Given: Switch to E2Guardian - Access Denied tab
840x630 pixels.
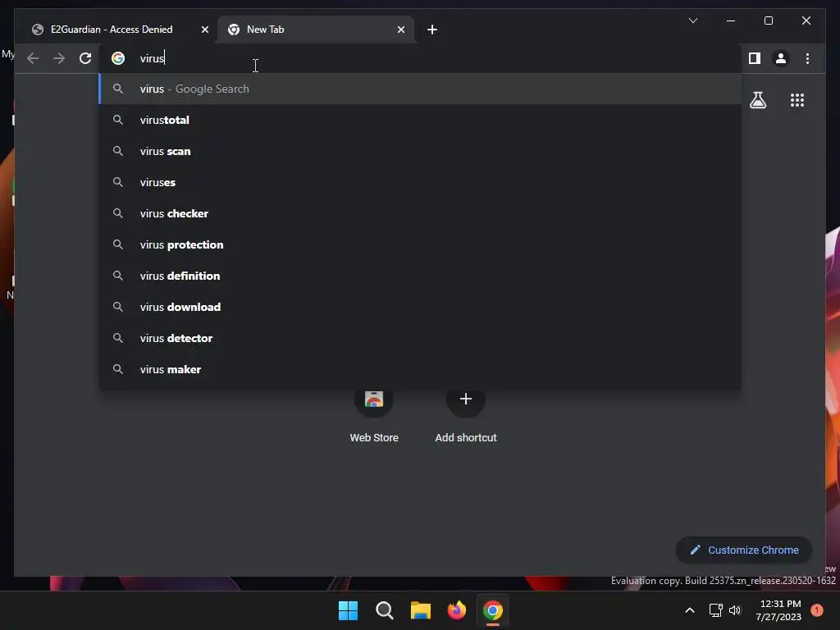Looking at the screenshot, I should click(x=112, y=30).
